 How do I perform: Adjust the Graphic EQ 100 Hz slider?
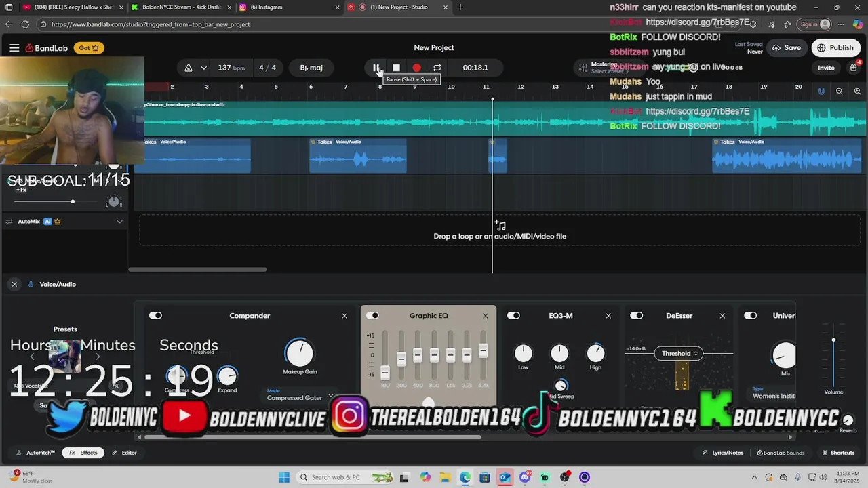click(x=385, y=372)
